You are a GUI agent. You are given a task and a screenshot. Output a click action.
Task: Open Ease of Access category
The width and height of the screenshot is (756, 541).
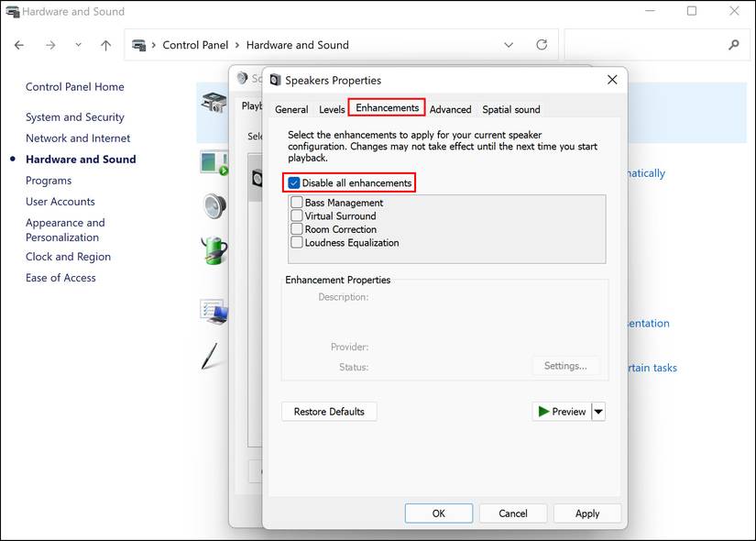[60, 278]
